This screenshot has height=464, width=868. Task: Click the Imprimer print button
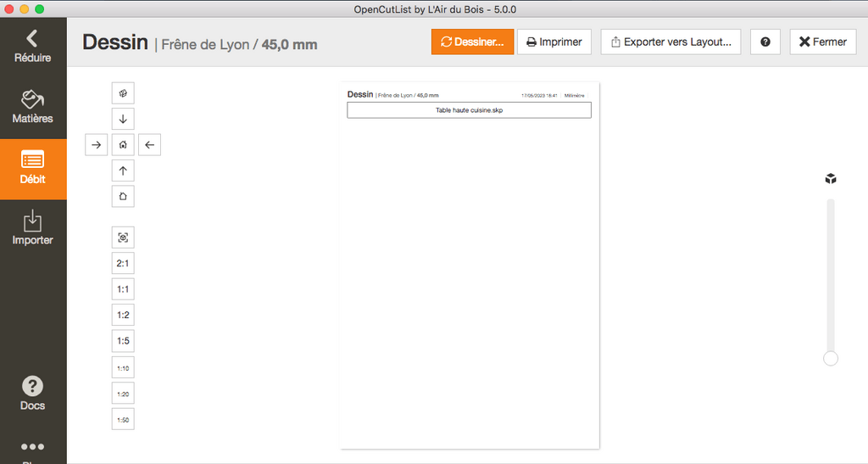click(x=554, y=42)
